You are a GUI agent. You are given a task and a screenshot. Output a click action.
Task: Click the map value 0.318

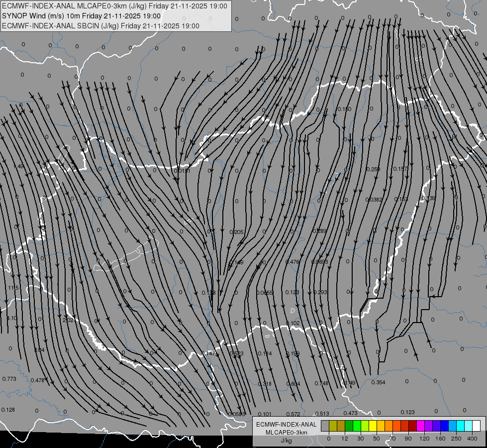[x=265, y=384]
